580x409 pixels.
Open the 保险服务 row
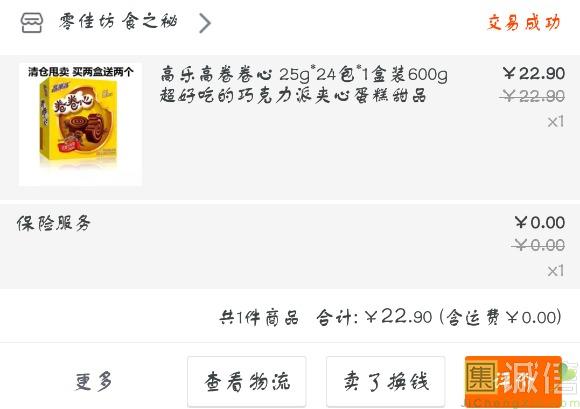point(290,246)
